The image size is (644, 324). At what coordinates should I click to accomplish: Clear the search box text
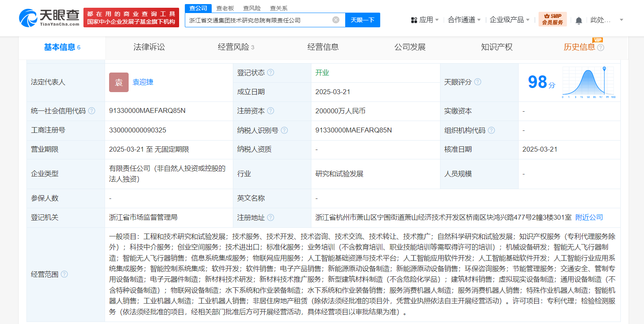[x=336, y=20]
